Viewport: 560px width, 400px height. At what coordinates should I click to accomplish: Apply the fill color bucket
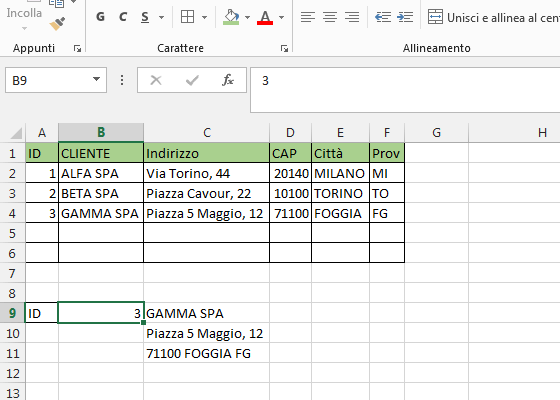click(x=231, y=17)
